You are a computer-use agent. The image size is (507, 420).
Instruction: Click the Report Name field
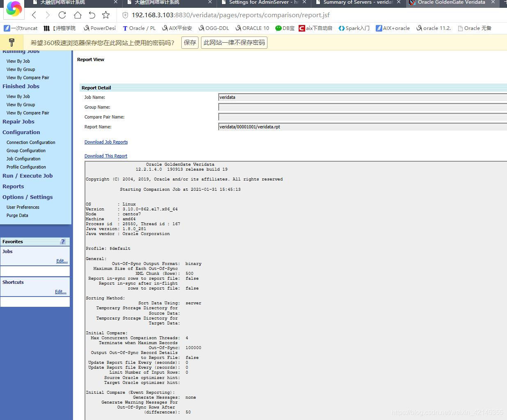(x=363, y=127)
